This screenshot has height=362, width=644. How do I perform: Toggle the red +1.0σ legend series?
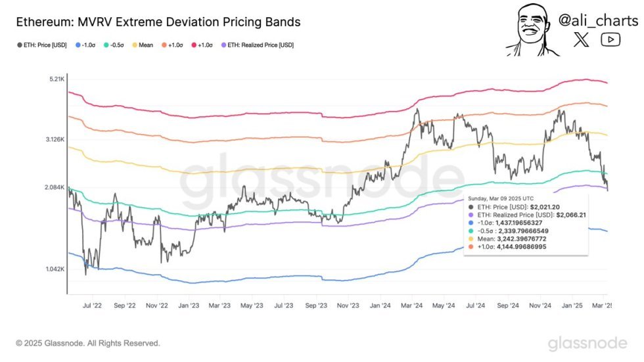[x=206, y=45]
